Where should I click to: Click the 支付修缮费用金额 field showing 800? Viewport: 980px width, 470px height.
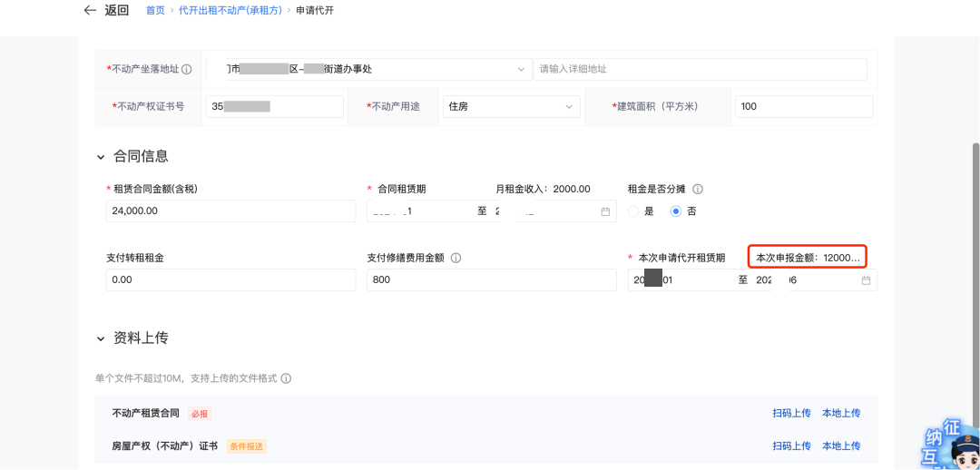pyautogui.click(x=491, y=280)
